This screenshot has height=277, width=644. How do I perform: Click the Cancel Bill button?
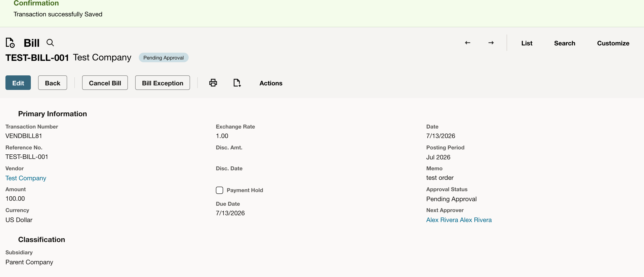(105, 83)
